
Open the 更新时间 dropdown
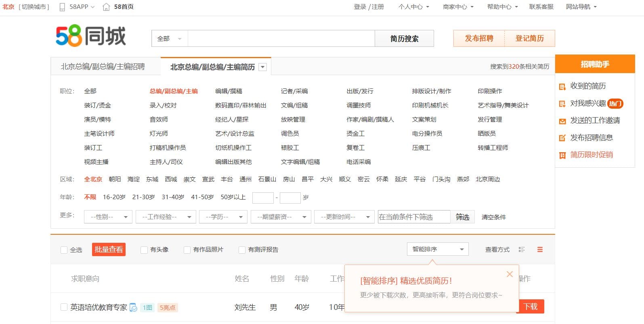click(344, 217)
